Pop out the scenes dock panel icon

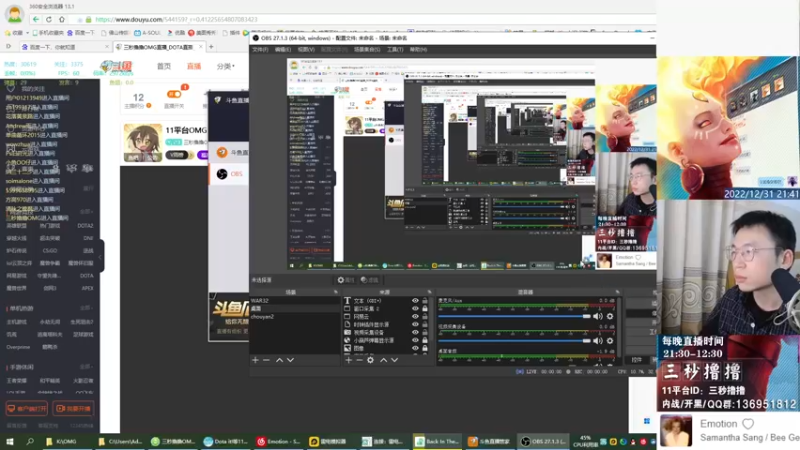tap(336, 292)
